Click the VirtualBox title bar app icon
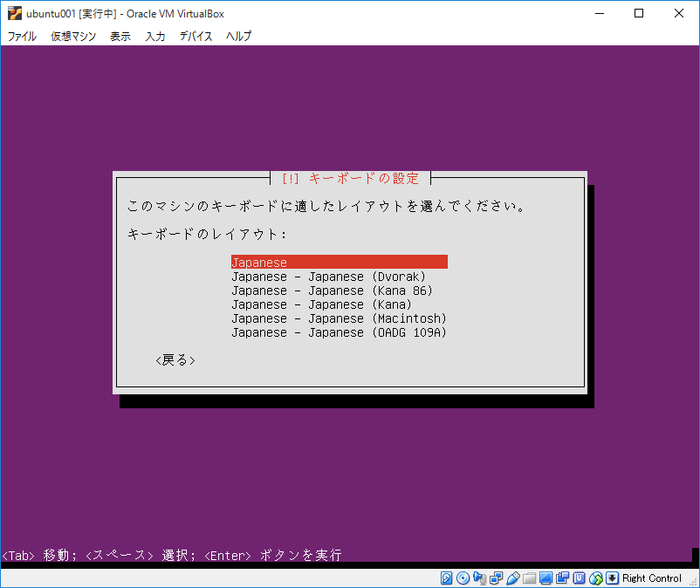This screenshot has height=588, width=700. coord(14,13)
